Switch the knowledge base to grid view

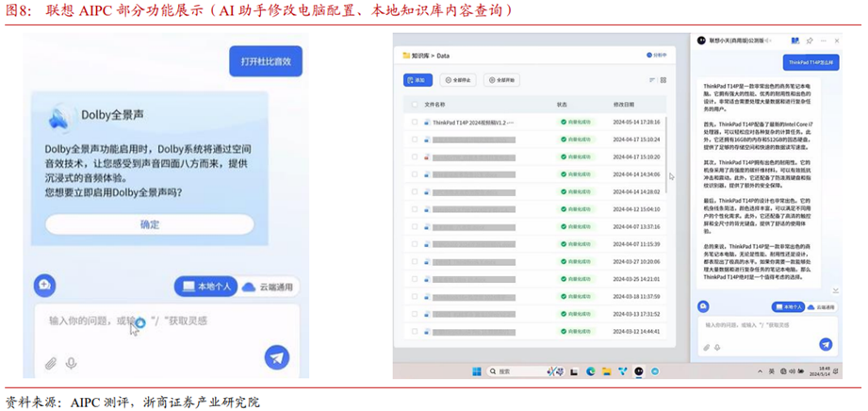pos(663,80)
